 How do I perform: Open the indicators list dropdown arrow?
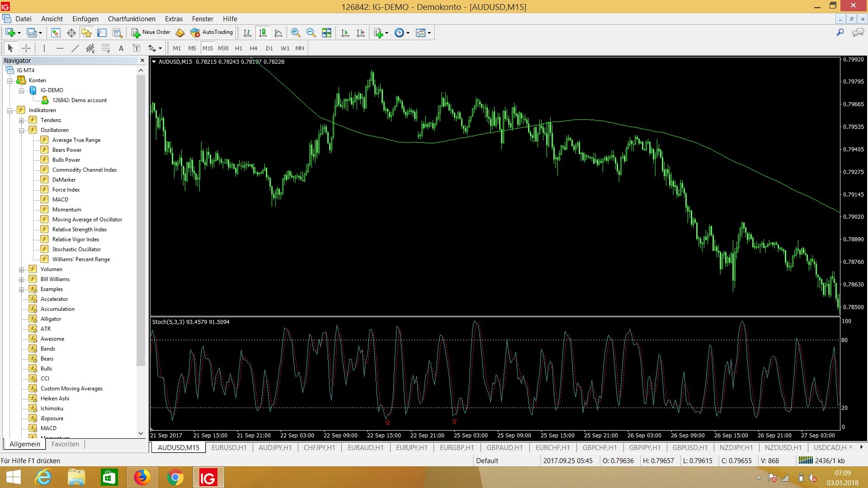coord(387,33)
